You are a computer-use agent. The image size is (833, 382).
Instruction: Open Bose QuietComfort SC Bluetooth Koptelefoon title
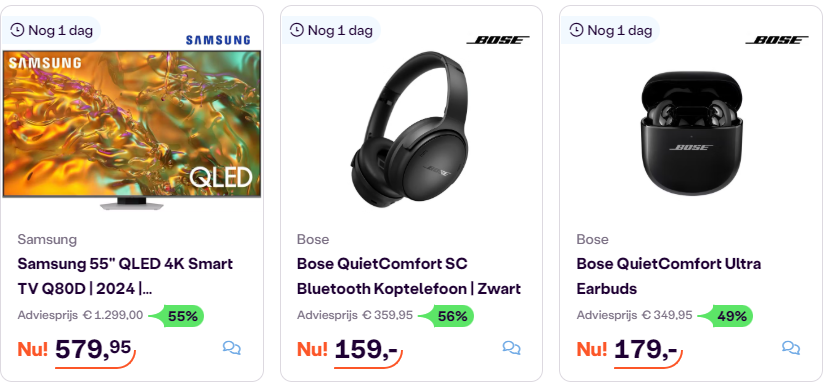coord(409,276)
